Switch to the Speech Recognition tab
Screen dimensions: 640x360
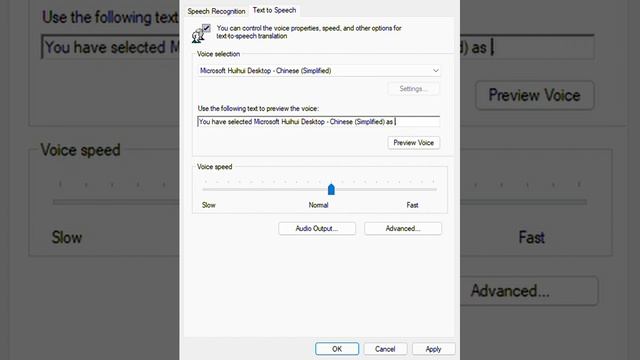point(216,11)
